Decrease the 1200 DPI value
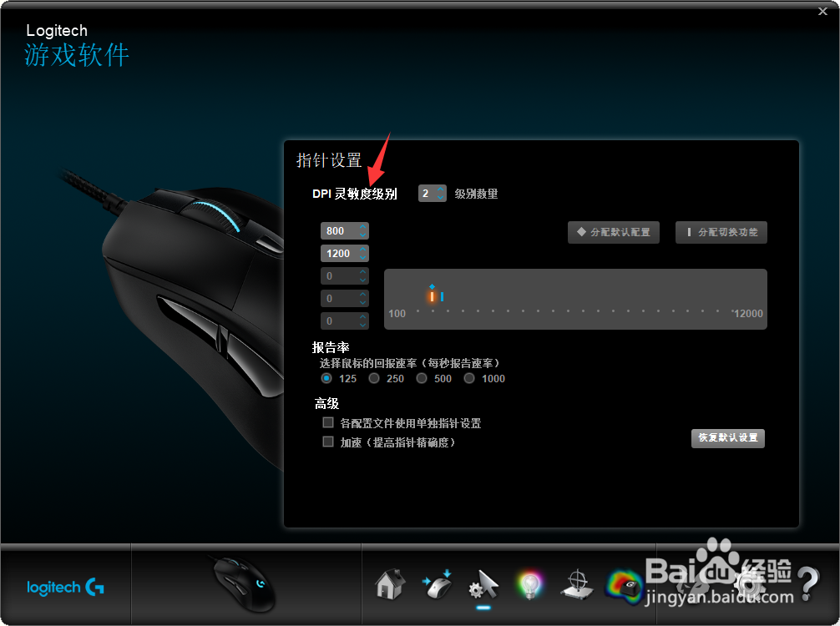This screenshot has width=840, height=626. (x=362, y=258)
